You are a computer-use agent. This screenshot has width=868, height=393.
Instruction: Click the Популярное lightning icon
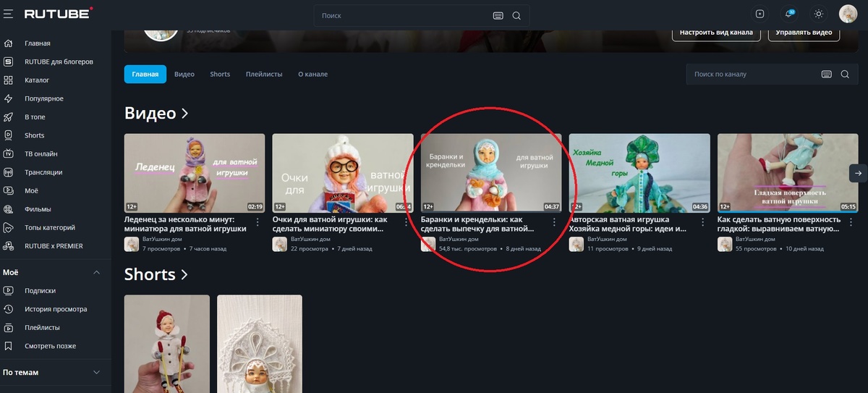9,98
